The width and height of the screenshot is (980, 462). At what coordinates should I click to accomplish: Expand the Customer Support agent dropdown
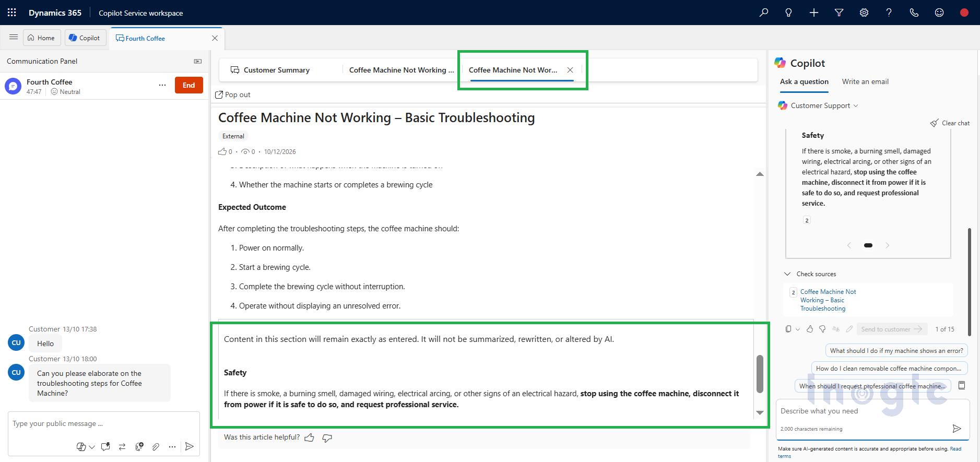pyautogui.click(x=856, y=105)
